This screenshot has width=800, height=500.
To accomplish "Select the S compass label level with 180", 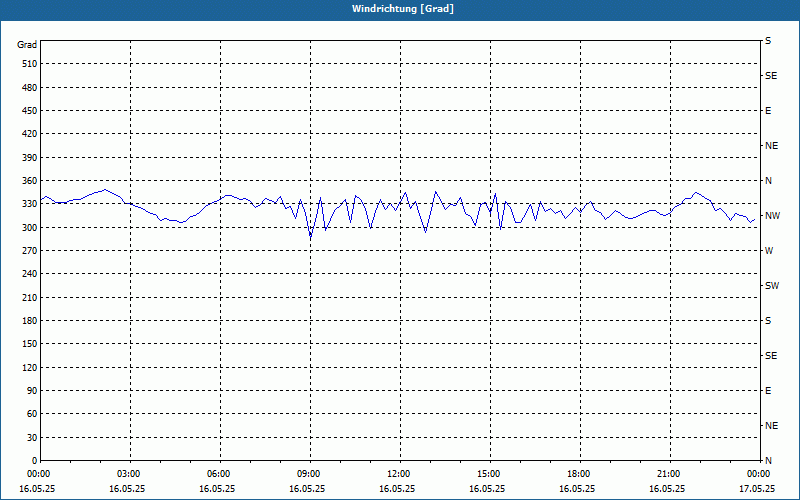I will [768, 321].
